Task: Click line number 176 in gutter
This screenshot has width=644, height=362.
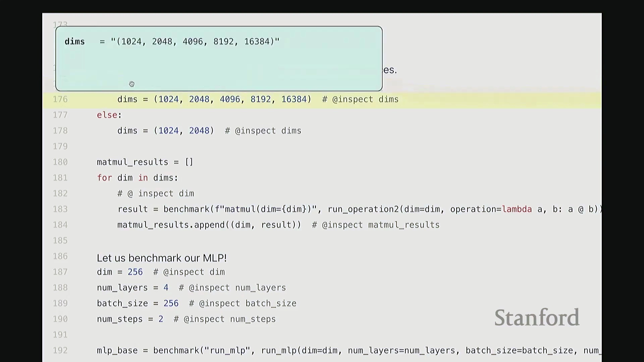Action: tap(60, 100)
